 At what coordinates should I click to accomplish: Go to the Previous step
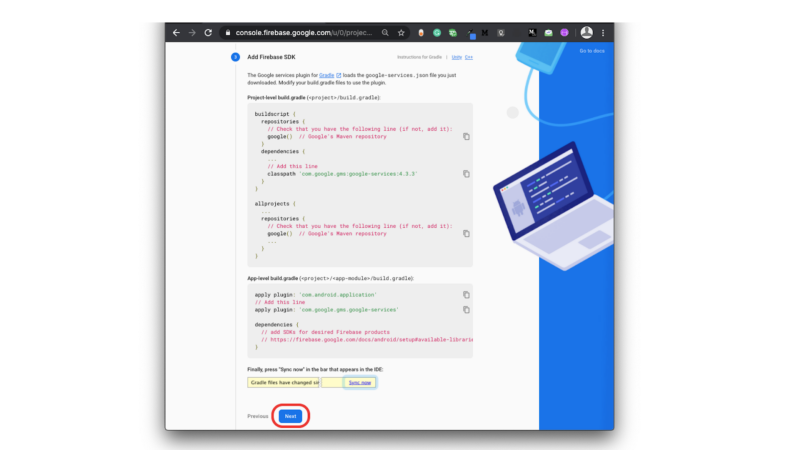pos(258,416)
